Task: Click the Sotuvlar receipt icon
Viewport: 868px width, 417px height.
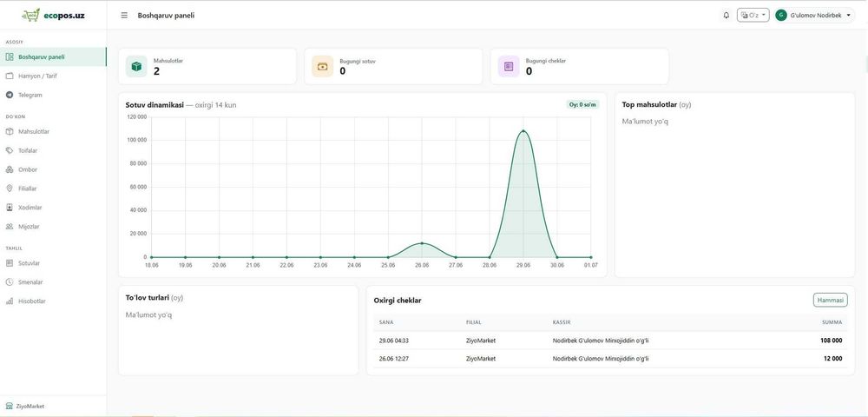Action: pyautogui.click(x=10, y=263)
